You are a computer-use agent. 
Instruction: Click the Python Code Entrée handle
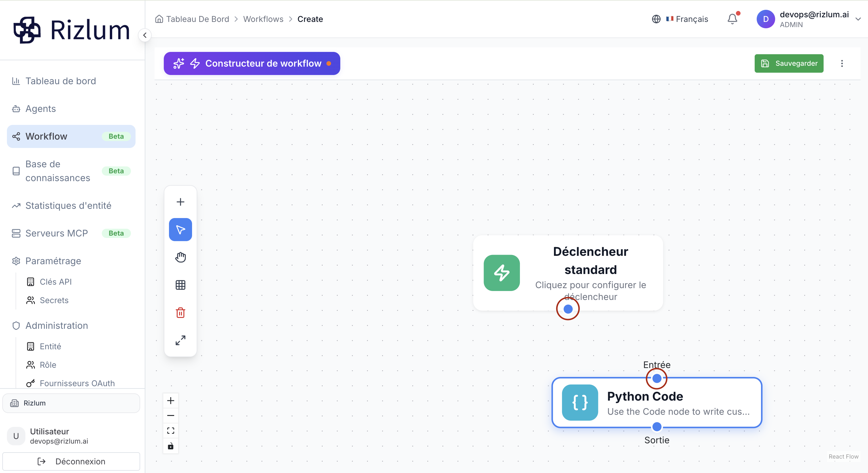[657, 378]
